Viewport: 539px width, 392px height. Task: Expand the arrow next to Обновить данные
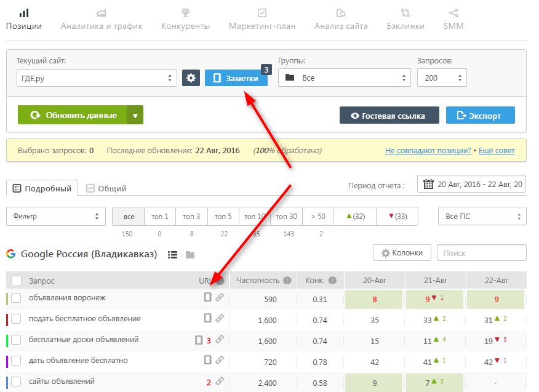(x=135, y=115)
